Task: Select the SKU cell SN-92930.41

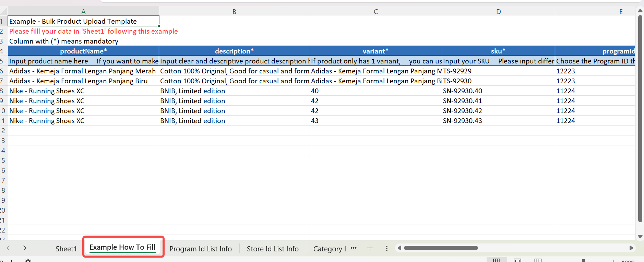Action: pos(498,101)
